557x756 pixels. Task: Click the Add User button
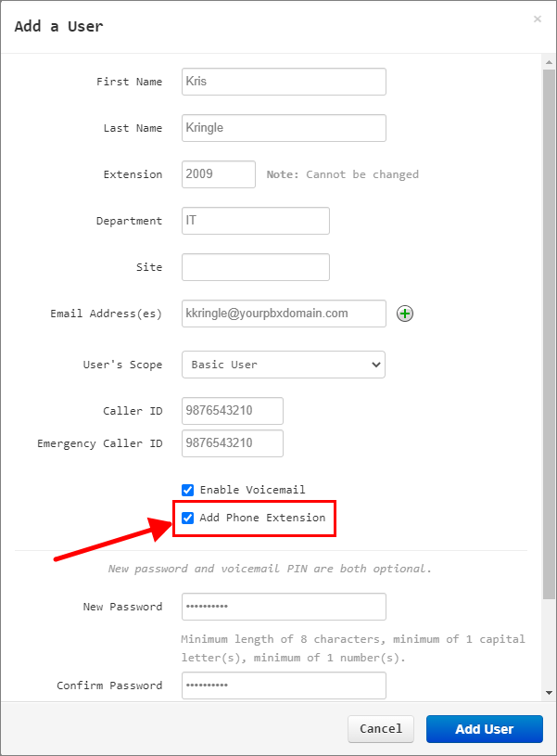tap(484, 729)
